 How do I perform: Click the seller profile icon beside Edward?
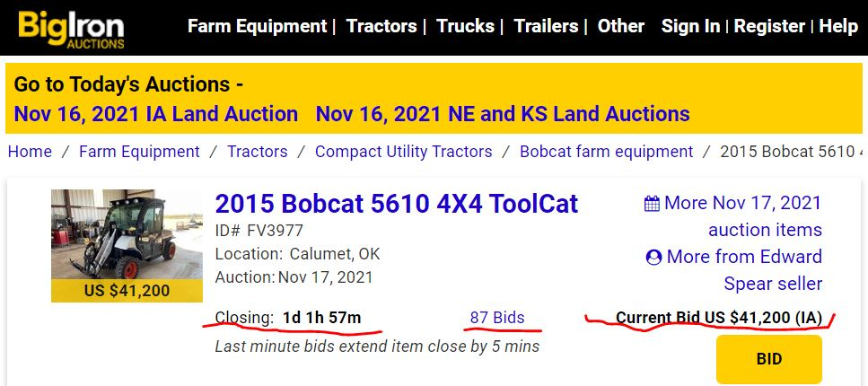click(653, 258)
